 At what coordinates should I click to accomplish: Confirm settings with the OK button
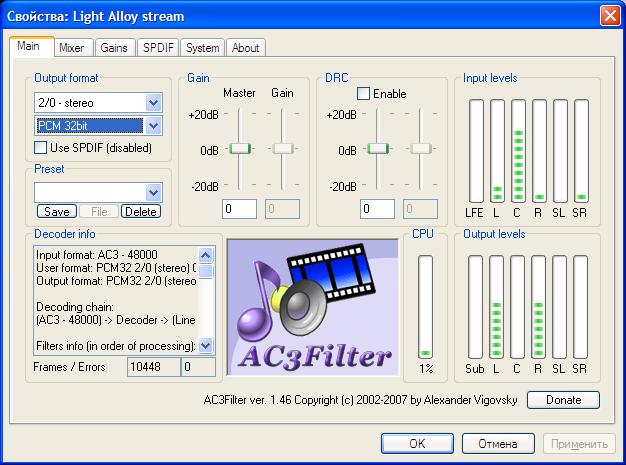coord(417,443)
